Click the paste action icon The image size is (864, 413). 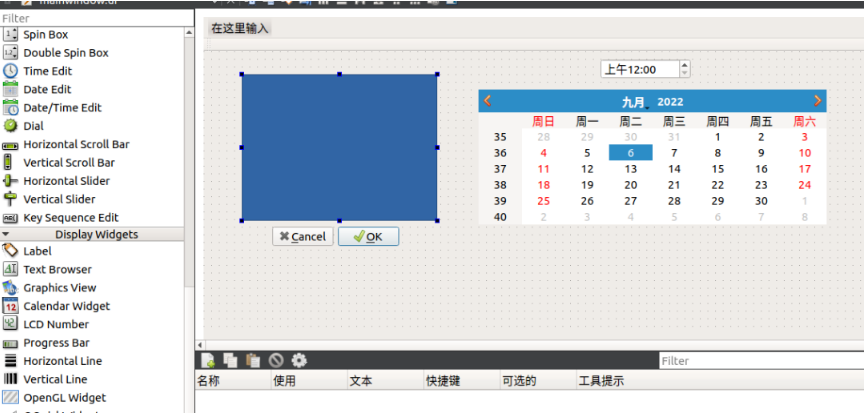(253, 361)
